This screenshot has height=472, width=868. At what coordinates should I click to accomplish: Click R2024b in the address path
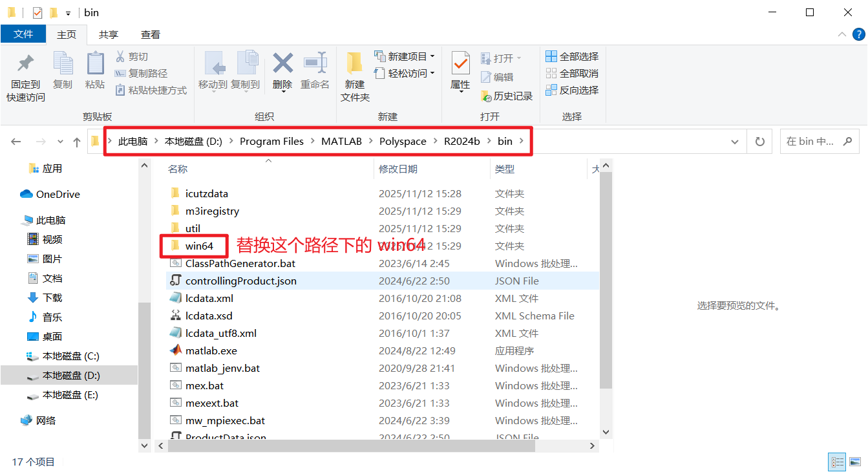[461, 141]
